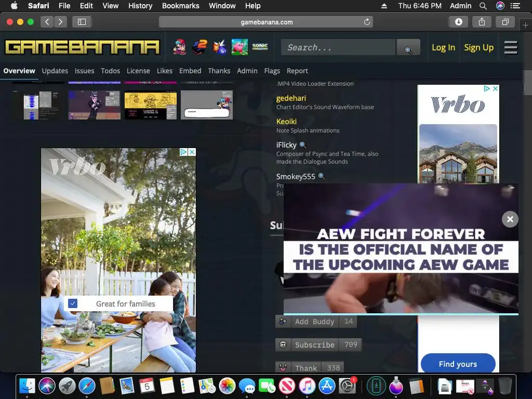532x399 pixels.
Task: Click the GameBanana logo
Action: [x=82, y=47]
